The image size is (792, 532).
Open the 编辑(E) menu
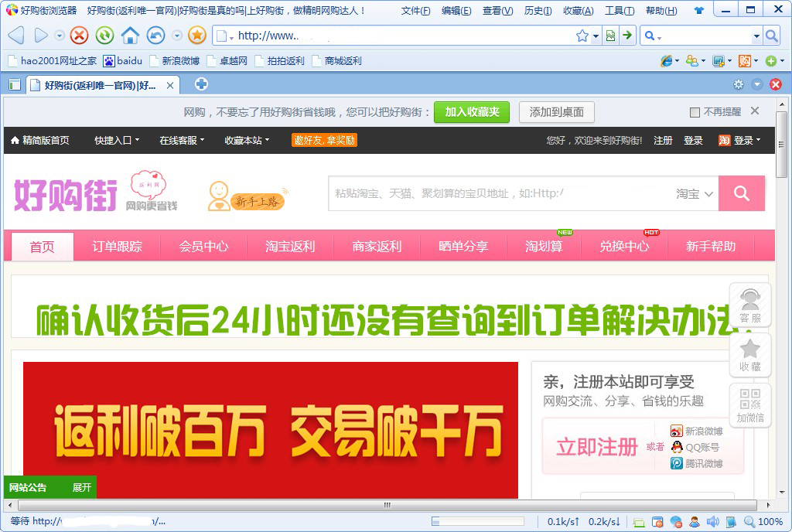456,11
